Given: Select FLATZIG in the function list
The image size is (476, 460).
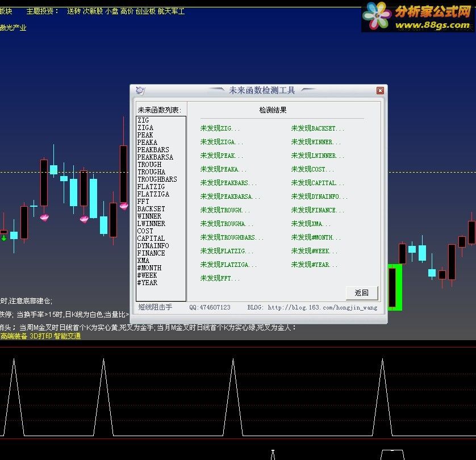Looking at the screenshot, I should click(151, 187).
